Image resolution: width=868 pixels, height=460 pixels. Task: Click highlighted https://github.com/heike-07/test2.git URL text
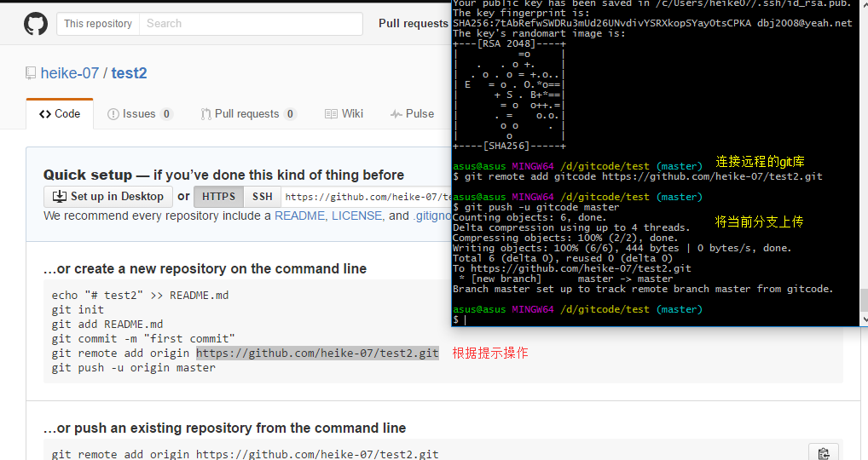tap(317, 354)
